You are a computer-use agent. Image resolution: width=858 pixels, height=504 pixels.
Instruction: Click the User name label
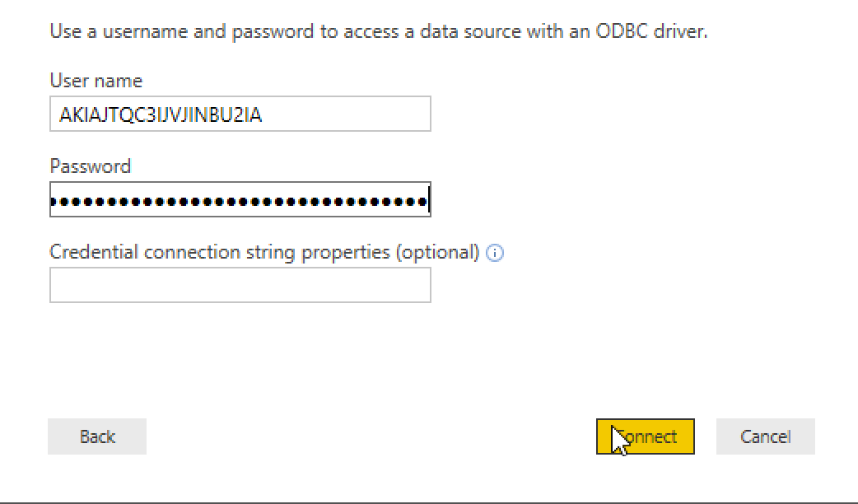[x=96, y=81]
